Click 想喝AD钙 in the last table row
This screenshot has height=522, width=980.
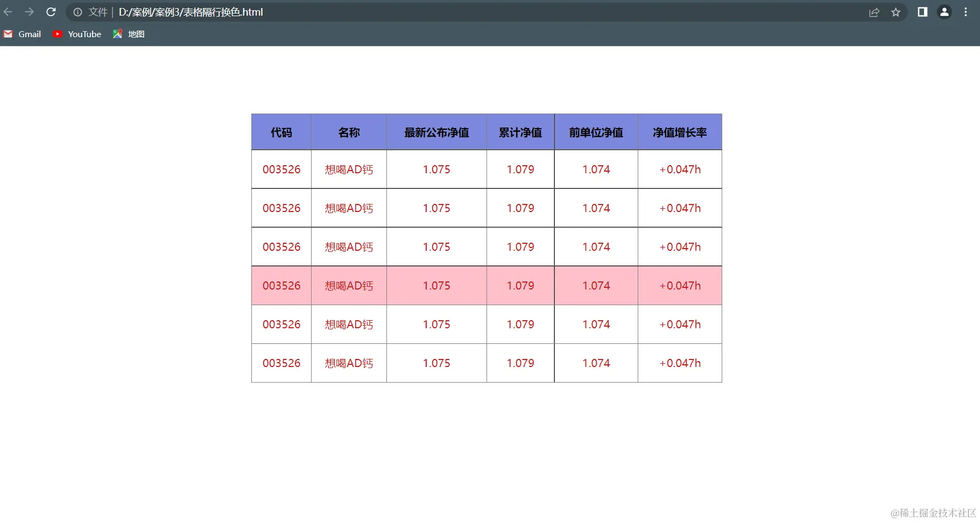(349, 363)
